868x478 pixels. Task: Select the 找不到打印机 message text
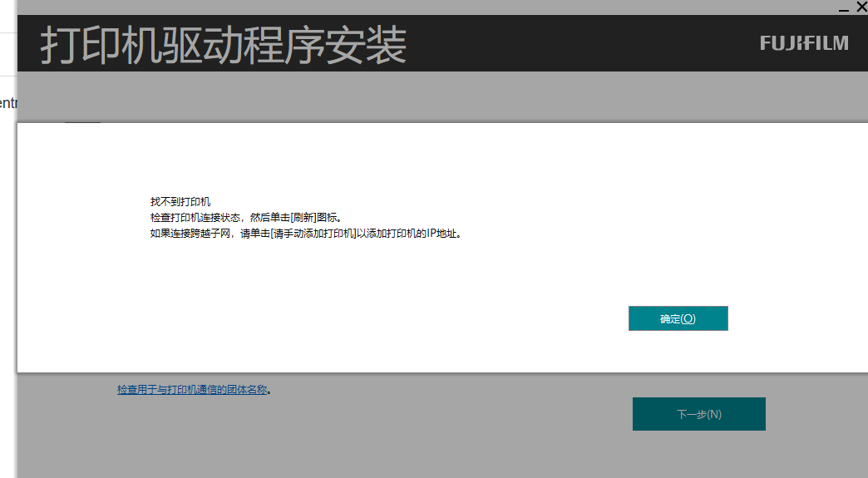pyautogui.click(x=180, y=202)
